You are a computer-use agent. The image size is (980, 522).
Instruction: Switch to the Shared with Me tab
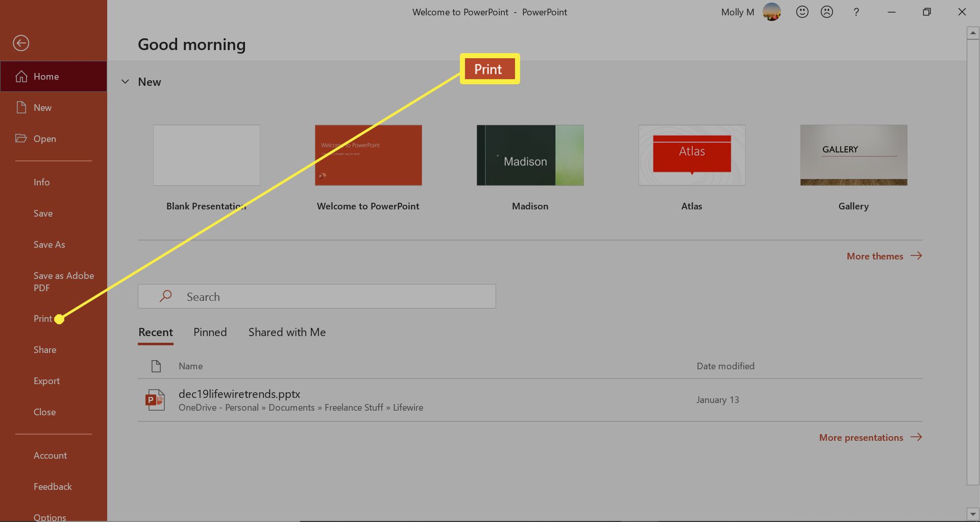tap(287, 333)
